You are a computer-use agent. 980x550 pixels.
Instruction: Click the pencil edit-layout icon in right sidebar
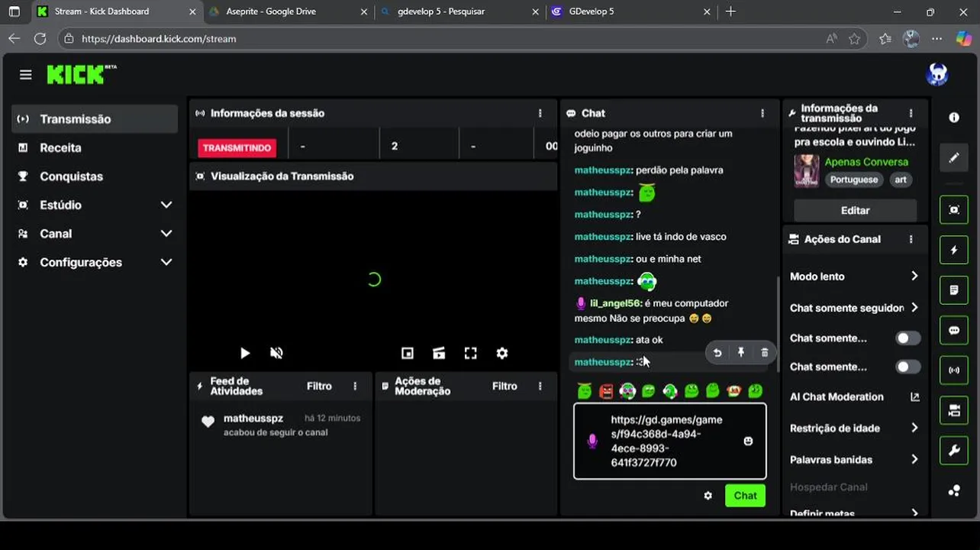point(954,158)
